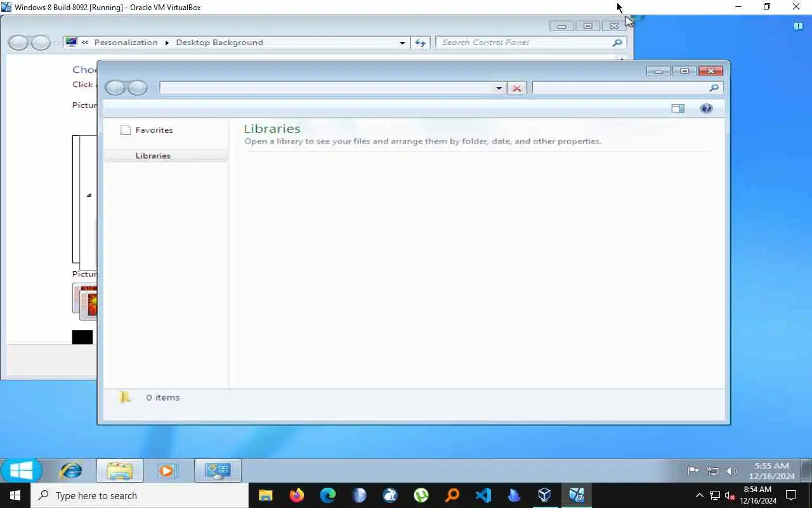Screen dimensions: 812x508
Task: Click Back in the Libraries window
Action: coord(115,88)
